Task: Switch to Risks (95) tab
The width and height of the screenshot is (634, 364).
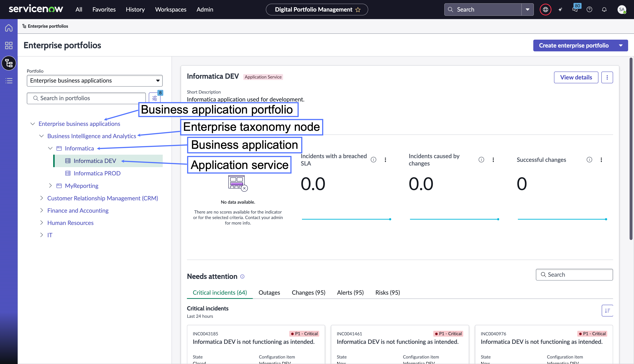Action: pyautogui.click(x=388, y=292)
